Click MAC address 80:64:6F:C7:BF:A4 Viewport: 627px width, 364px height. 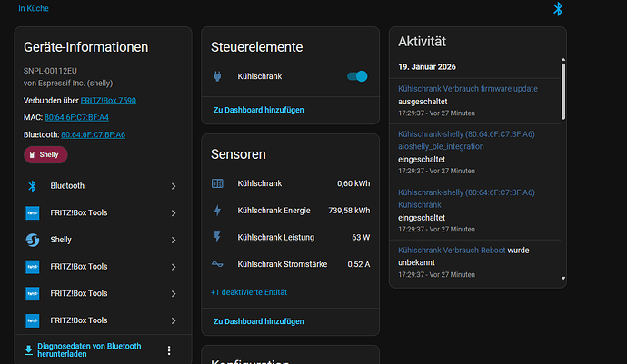point(76,117)
